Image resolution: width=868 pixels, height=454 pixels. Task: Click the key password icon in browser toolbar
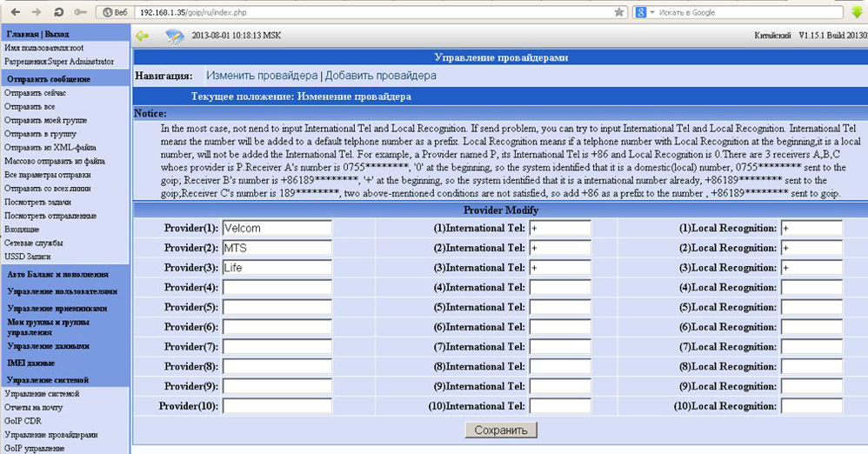(80, 12)
